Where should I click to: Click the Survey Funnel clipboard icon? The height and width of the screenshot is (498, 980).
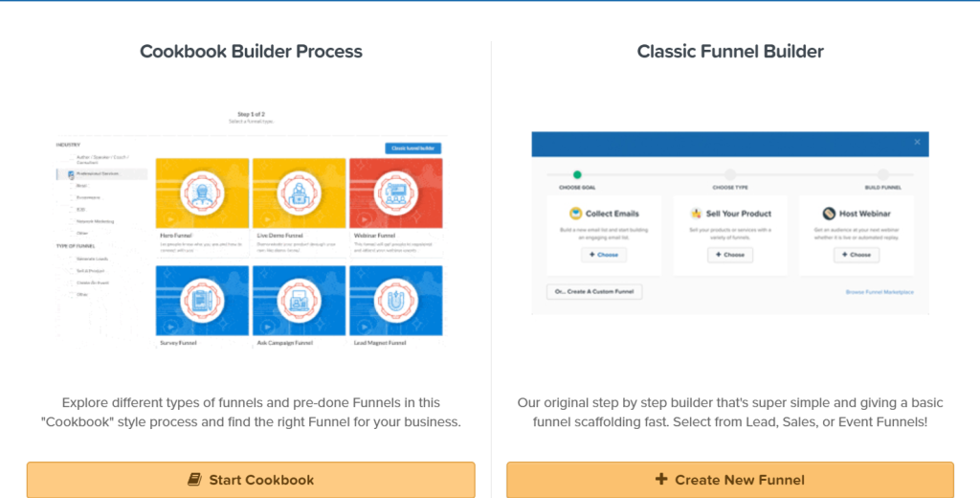(202, 300)
